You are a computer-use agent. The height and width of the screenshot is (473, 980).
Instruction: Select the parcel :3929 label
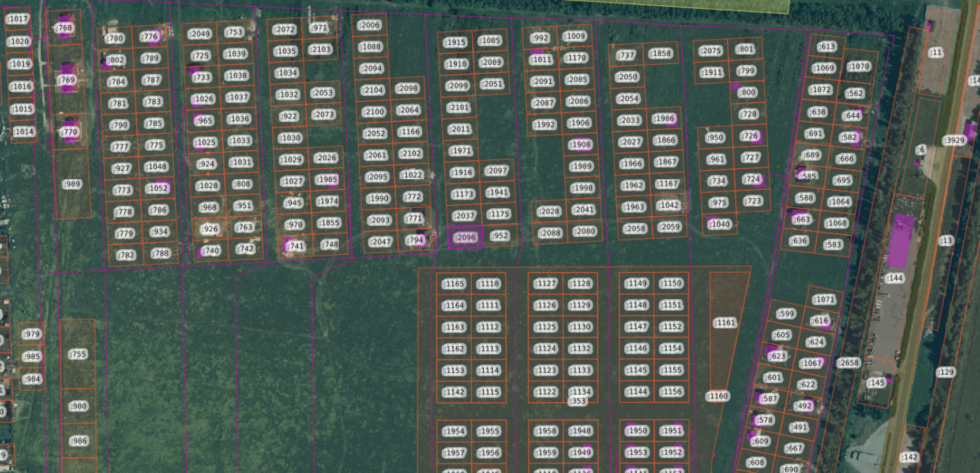[954, 140]
